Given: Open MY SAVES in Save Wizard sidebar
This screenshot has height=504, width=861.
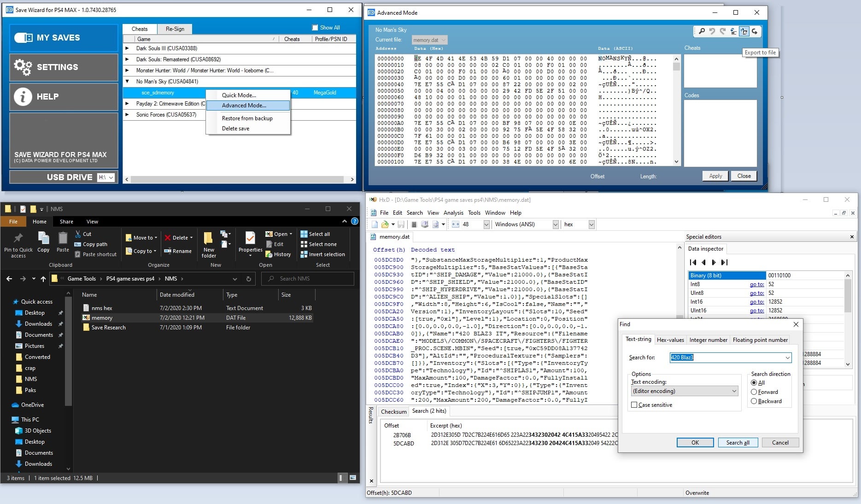Looking at the screenshot, I should [x=64, y=38].
